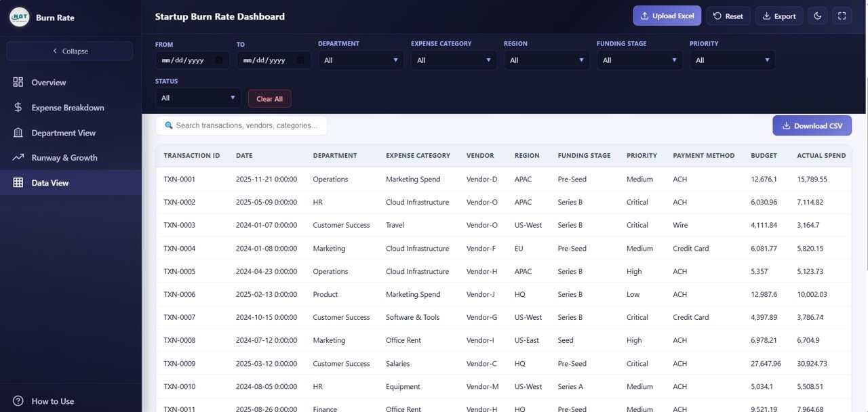Viewport: 868px width, 412px height.
Task: Select the Overview grid icon in sidebar
Action: [17, 81]
